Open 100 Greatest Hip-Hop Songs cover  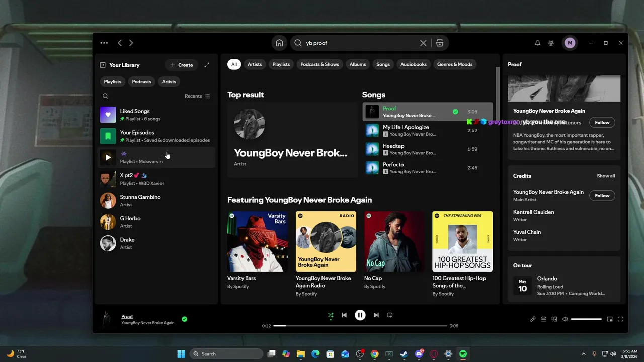pos(462,241)
